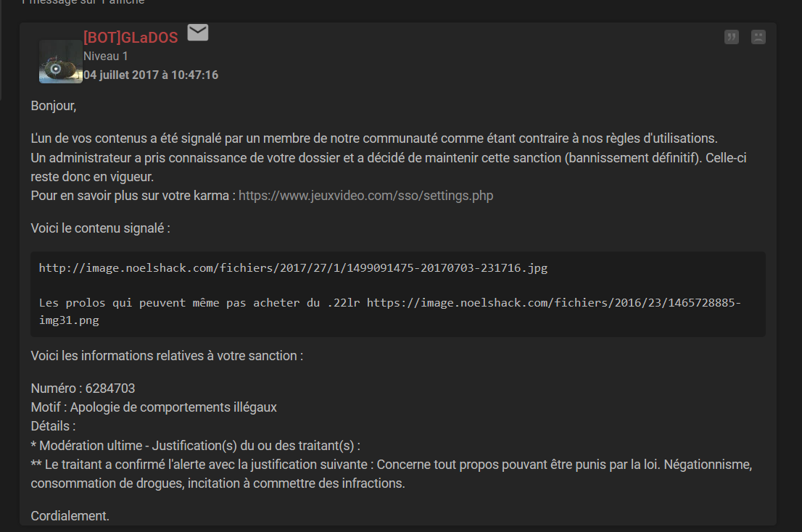Open private message via envelope icon
802x532 pixels.
pyautogui.click(x=198, y=32)
